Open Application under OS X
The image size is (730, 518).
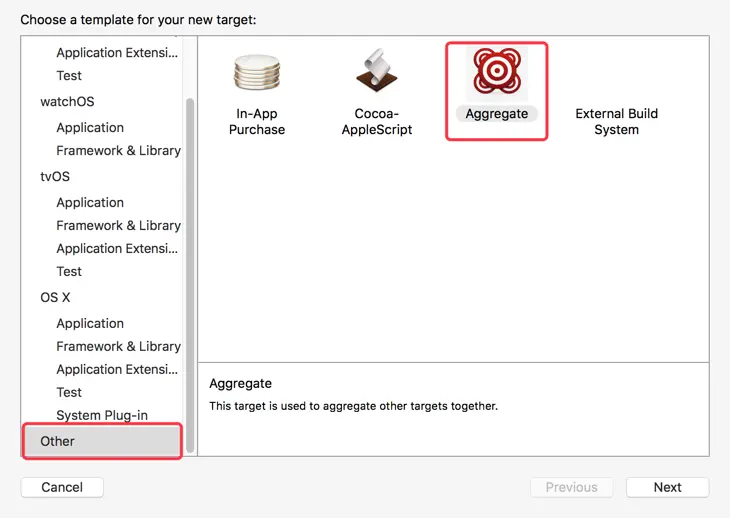(x=90, y=323)
